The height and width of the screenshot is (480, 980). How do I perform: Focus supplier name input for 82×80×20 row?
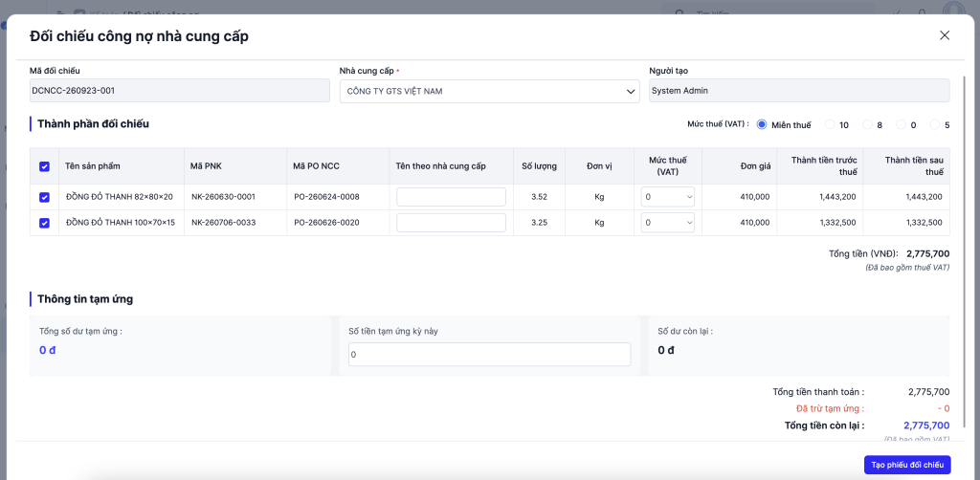coord(452,197)
